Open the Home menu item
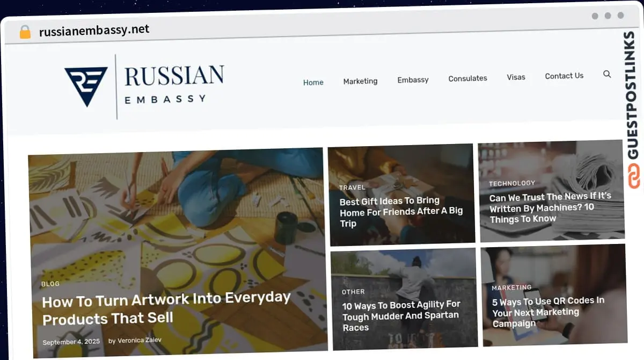 (313, 82)
